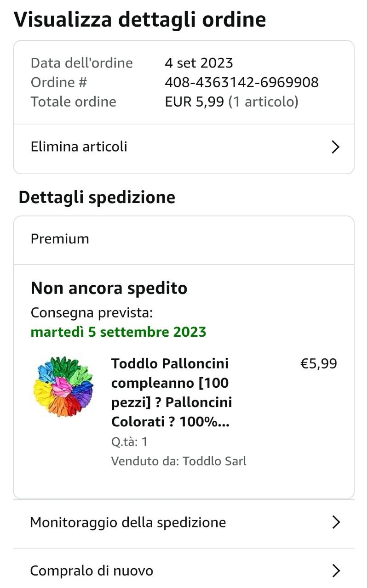Click the order total EUR 5,99

(195, 102)
